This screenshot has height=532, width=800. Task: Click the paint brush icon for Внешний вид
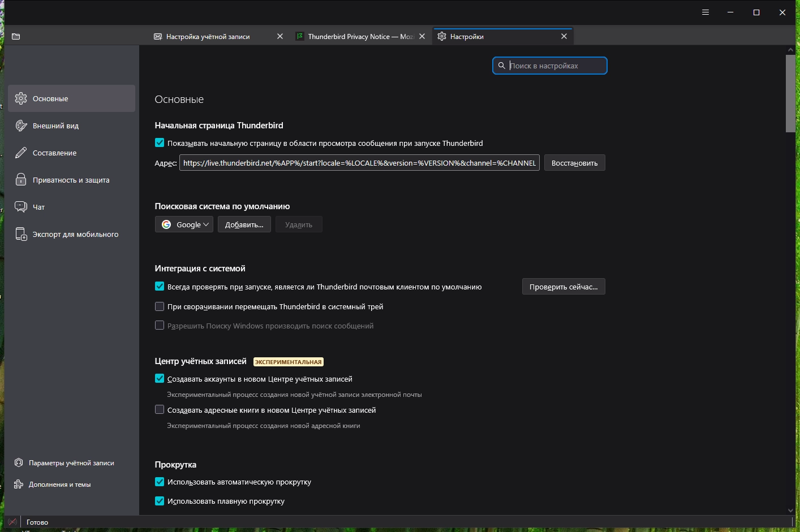pos(21,126)
